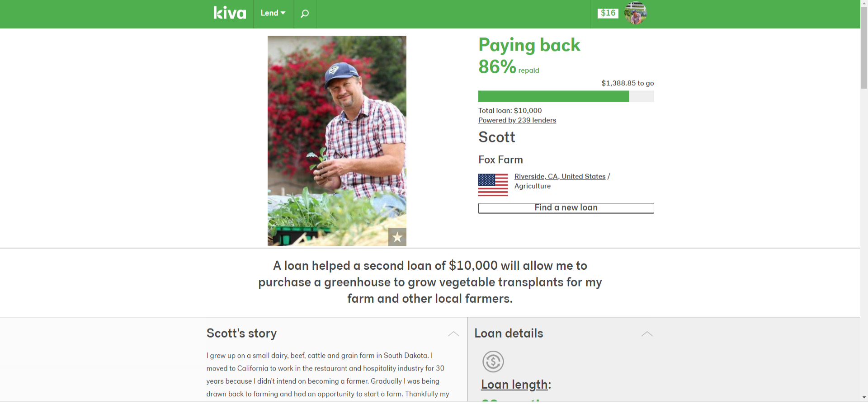Click the star badge on Scott's photo
This screenshot has width=868, height=404.
(397, 237)
